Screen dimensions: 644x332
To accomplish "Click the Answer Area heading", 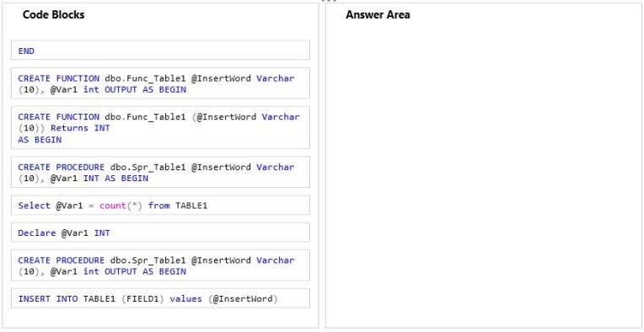I will tap(378, 15).
